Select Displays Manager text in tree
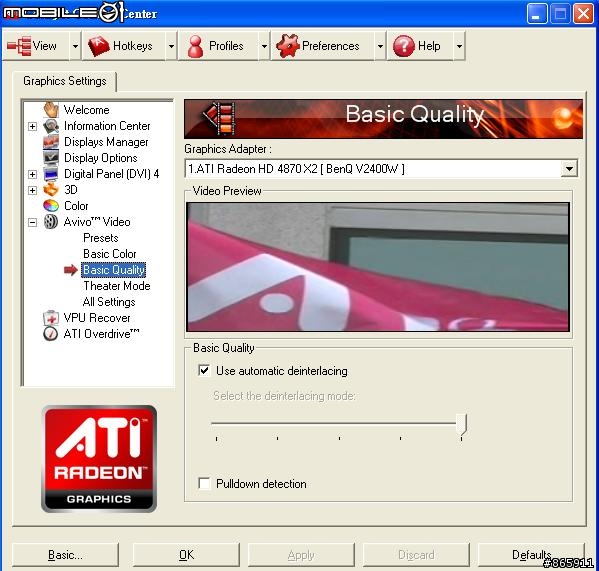Image resolution: width=599 pixels, height=571 pixels. [106, 142]
